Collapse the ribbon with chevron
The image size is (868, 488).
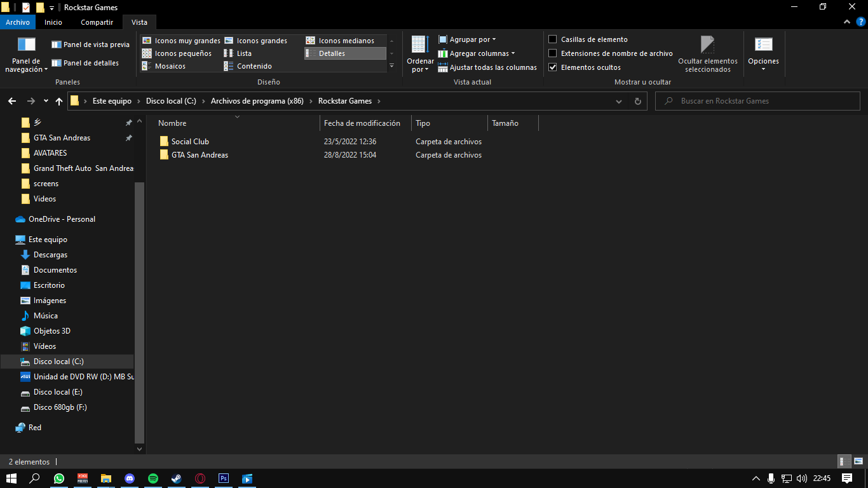click(846, 22)
